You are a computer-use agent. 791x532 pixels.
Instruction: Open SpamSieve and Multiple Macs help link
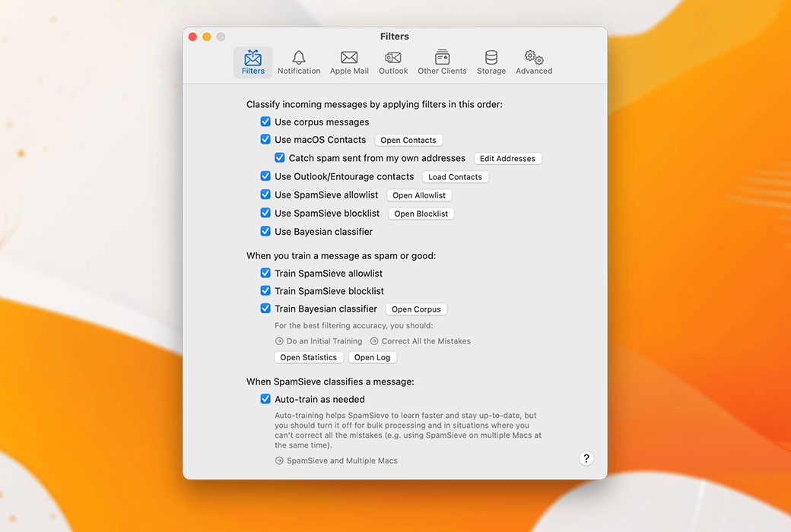(342, 461)
